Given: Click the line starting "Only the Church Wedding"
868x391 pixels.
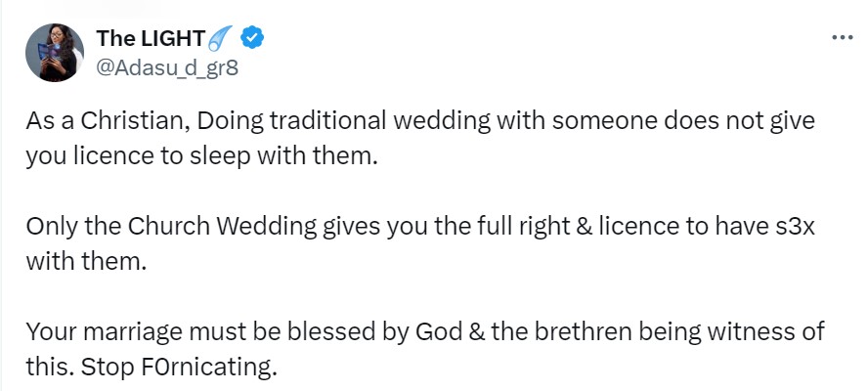Looking at the screenshot, I should [420, 228].
